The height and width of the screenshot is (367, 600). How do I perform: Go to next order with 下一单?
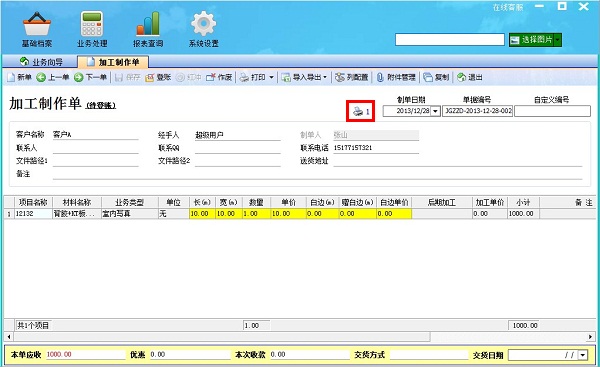[x=90, y=77]
